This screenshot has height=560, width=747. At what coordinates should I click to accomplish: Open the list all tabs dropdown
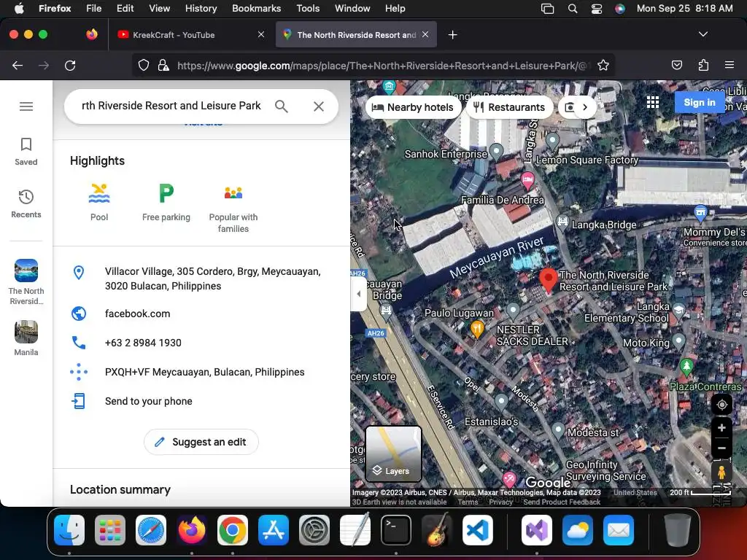pos(703,34)
